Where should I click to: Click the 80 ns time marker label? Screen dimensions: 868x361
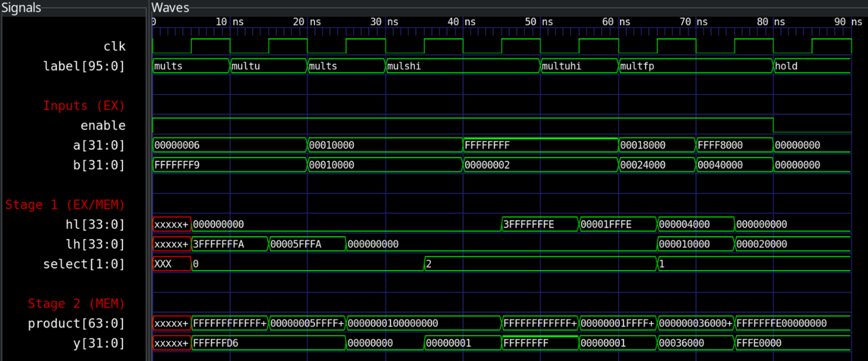point(772,22)
